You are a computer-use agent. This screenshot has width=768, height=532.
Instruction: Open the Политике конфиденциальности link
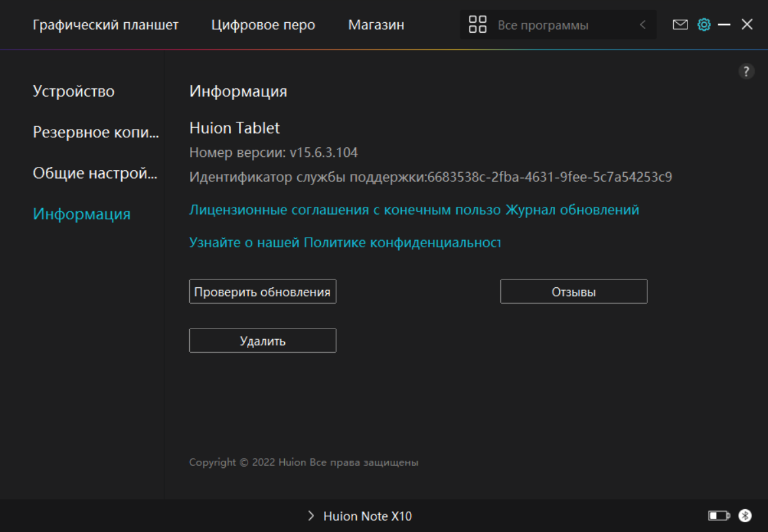(x=345, y=242)
